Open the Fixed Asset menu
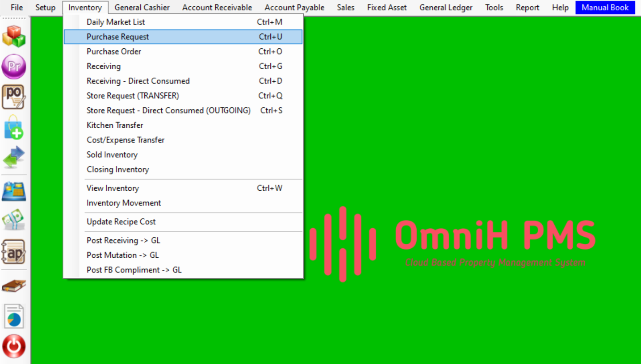Screen dimensions: 641x364 coord(387,8)
